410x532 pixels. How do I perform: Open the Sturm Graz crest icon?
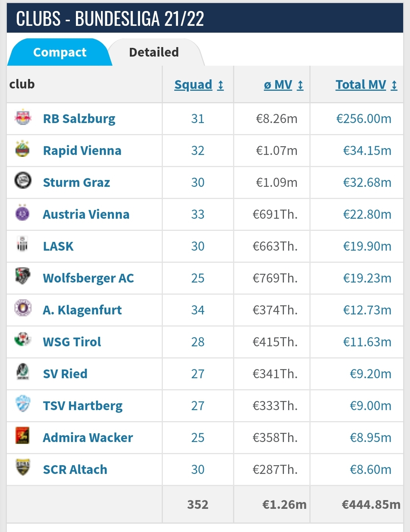point(23,180)
